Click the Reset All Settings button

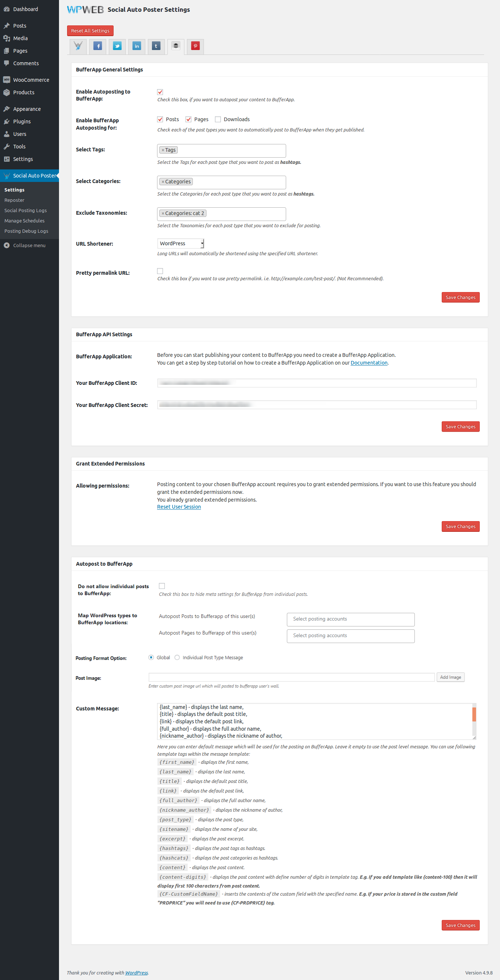point(90,31)
